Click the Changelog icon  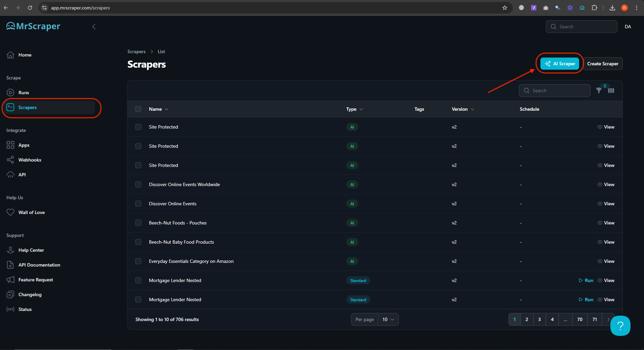tap(10, 294)
